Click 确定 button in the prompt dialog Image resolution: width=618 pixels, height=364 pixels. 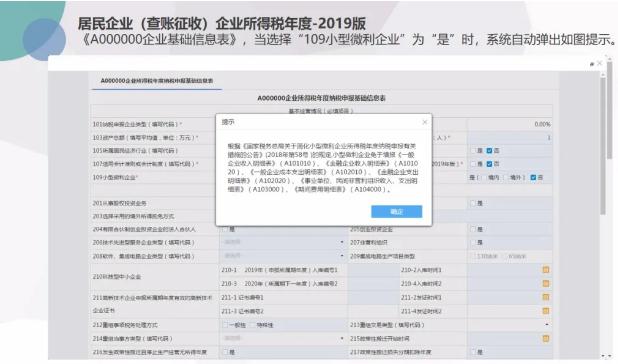coord(396,212)
